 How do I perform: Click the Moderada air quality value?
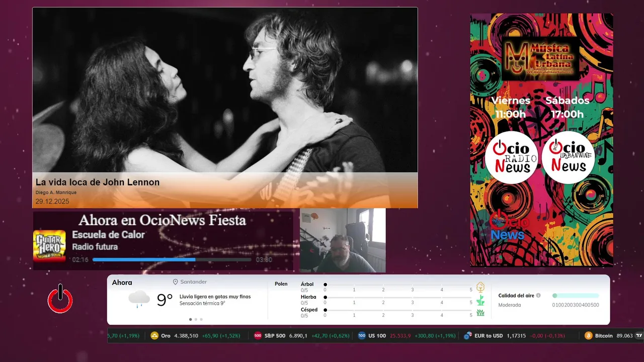tap(510, 305)
